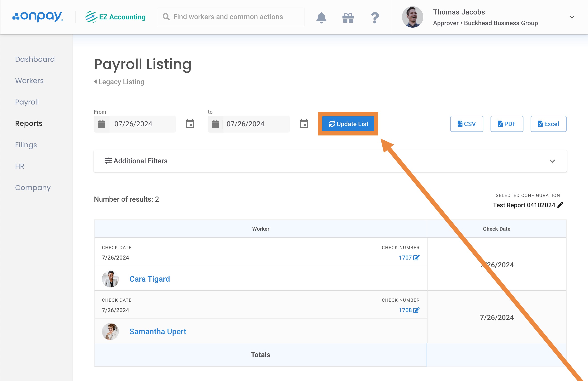
Task: Select Reports in sidebar
Action: pos(29,123)
